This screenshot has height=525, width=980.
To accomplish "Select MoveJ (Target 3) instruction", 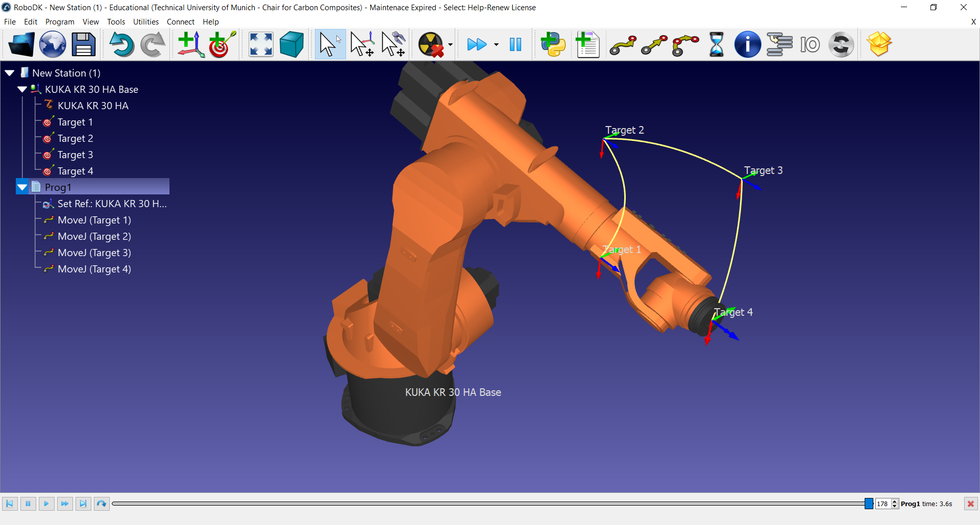I will click(94, 253).
